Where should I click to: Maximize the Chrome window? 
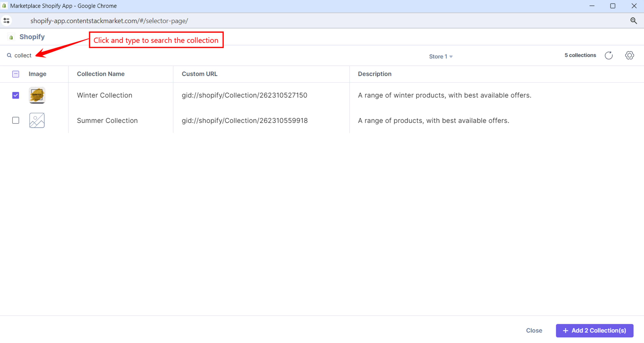pos(612,6)
